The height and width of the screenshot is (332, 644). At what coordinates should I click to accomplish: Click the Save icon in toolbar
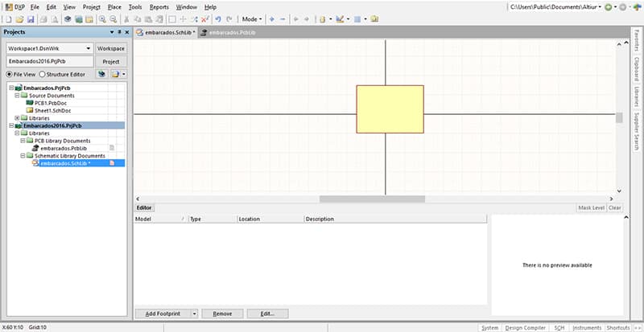click(x=28, y=18)
